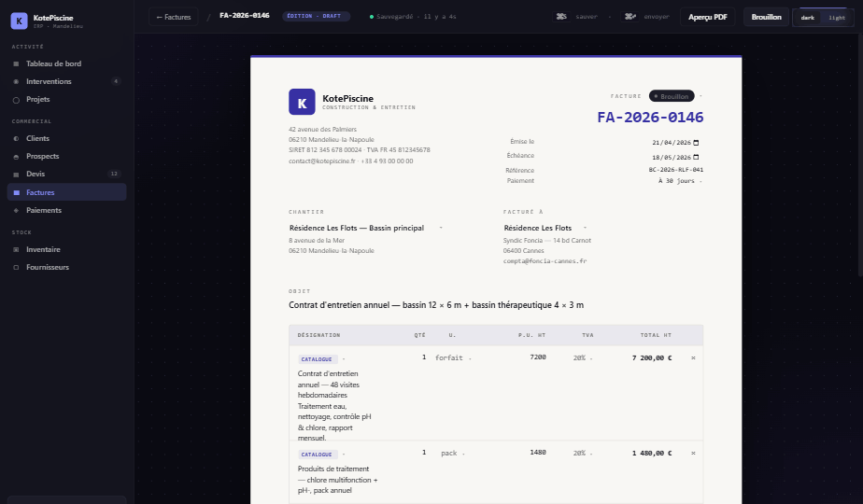Viewport: 863px width, 504px height.
Task: Click the Projets circle icon
Action: (x=16, y=100)
